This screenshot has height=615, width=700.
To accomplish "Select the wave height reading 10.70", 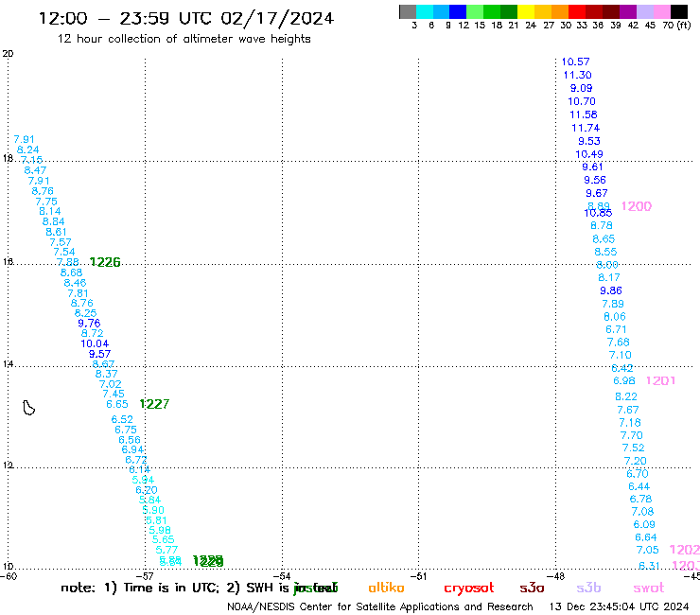I will (x=581, y=101).
